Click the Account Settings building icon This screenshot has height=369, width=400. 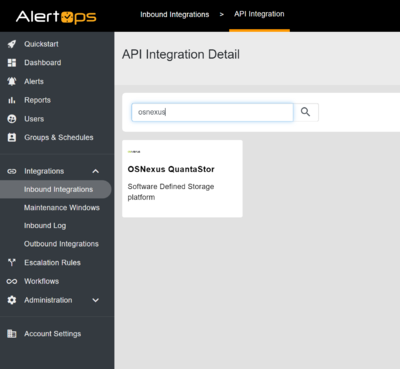click(x=12, y=334)
